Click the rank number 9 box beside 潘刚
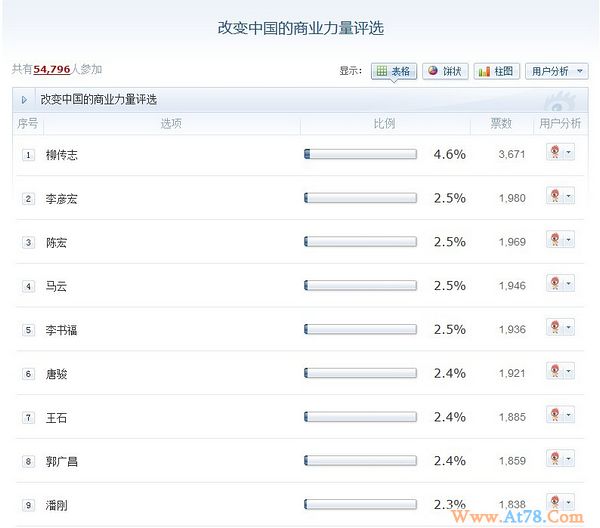600x528 pixels. [x=28, y=506]
